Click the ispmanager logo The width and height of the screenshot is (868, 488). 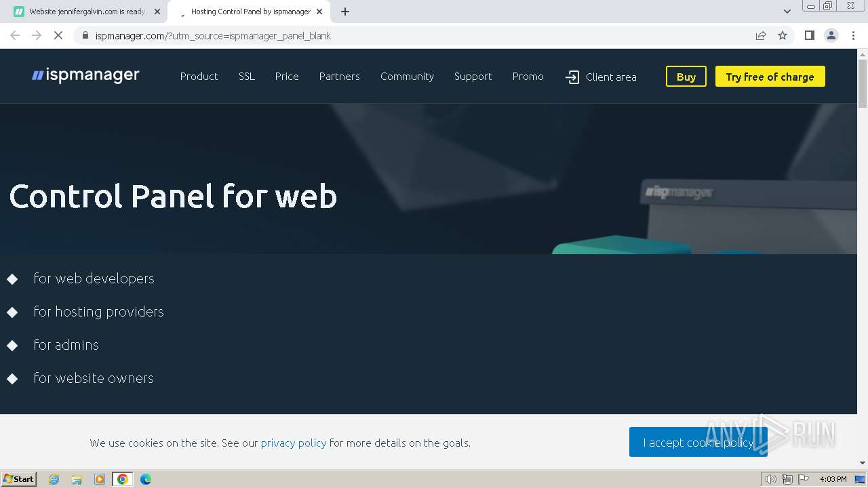click(85, 75)
